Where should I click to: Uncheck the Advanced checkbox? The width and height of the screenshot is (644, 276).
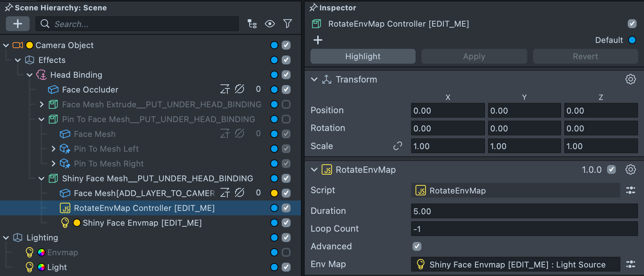[x=417, y=246]
